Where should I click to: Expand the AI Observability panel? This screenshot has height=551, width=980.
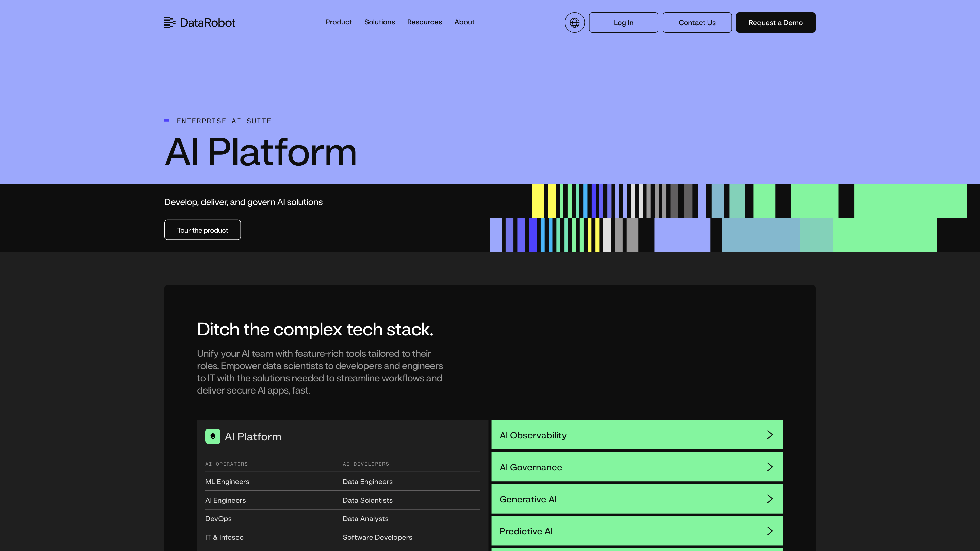[x=637, y=435]
